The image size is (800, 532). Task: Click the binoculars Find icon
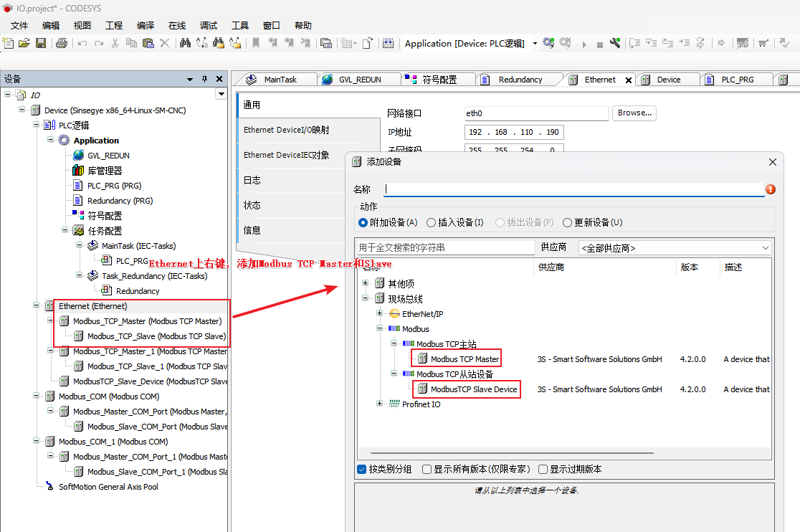tap(185, 43)
